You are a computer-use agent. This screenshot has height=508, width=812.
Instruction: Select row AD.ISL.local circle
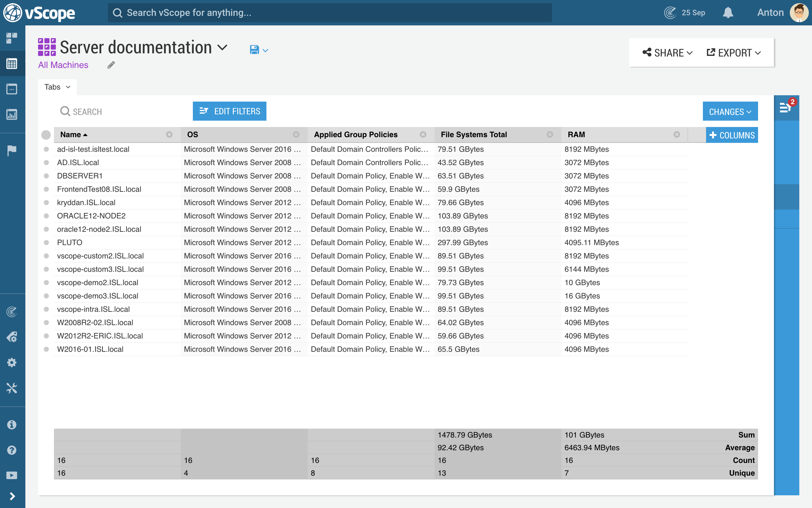(46, 163)
